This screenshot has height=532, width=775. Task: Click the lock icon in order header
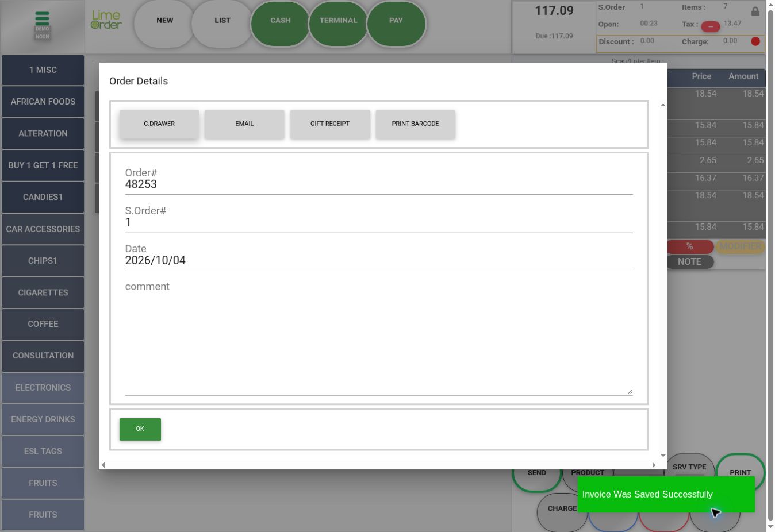click(x=755, y=11)
